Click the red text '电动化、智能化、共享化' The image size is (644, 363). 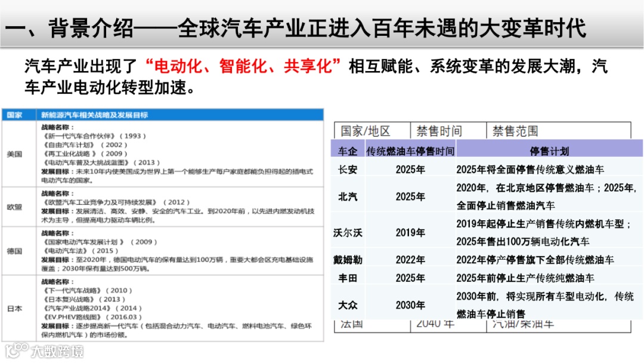pos(242,66)
